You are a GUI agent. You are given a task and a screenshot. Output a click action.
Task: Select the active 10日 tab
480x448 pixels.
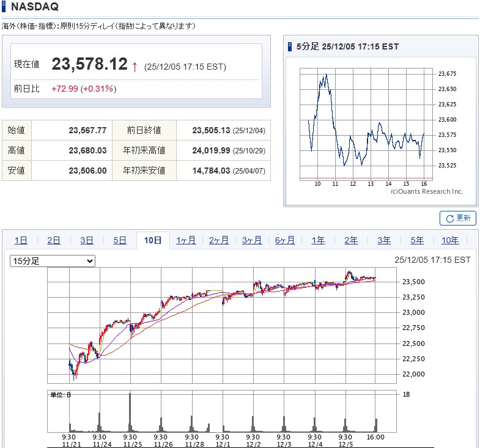[153, 240]
